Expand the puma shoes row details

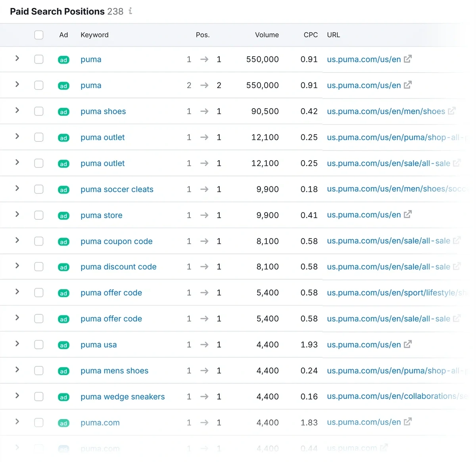[17, 110]
